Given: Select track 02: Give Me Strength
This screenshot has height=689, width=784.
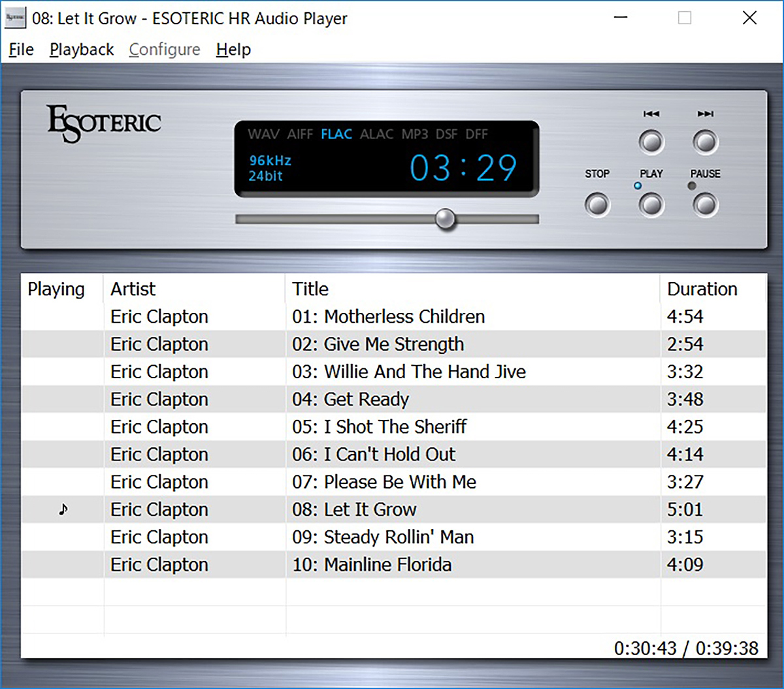Looking at the screenshot, I should pyautogui.click(x=394, y=344).
